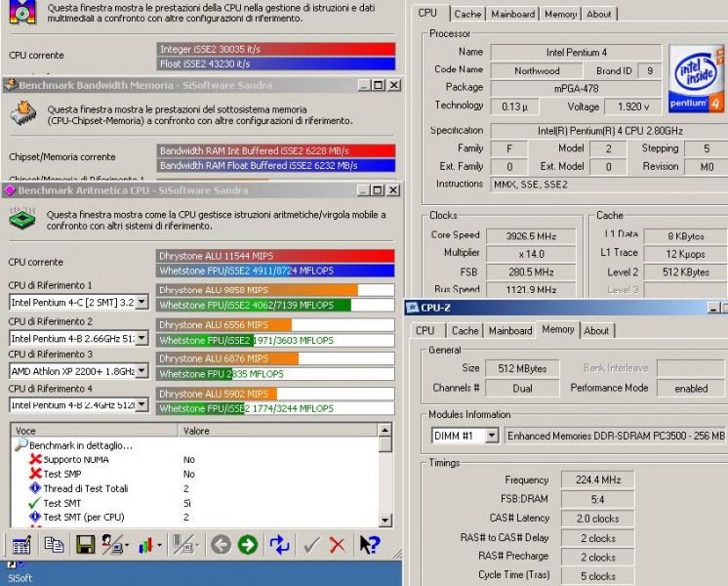Image resolution: width=728 pixels, height=586 pixels.
Task: Click the red Bandwidth RAM Int Buffered bar
Action: tap(276, 150)
